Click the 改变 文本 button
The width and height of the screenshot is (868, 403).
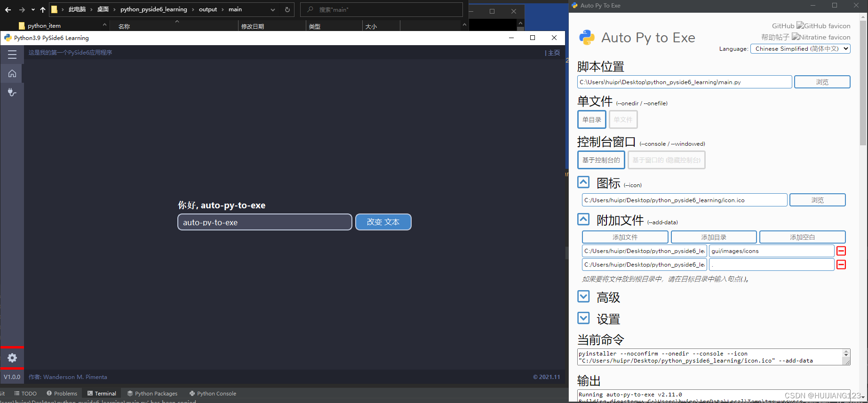[383, 222]
